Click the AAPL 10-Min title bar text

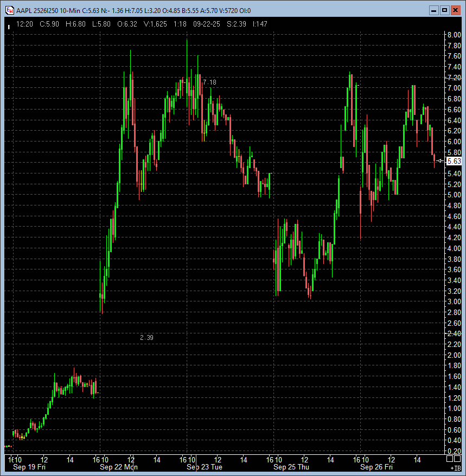pyautogui.click(x=133, y=10)
